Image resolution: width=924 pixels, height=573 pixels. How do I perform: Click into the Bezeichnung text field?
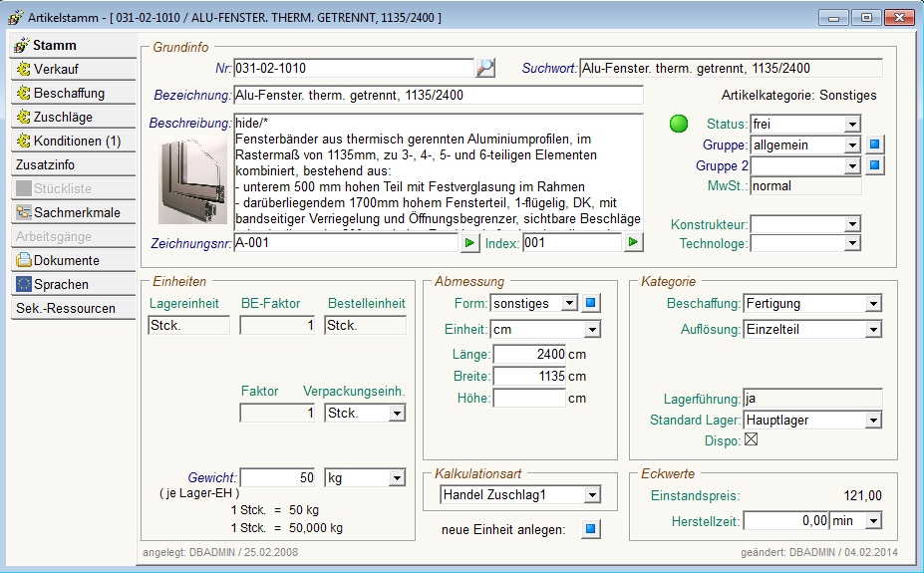tap(438, 96)
